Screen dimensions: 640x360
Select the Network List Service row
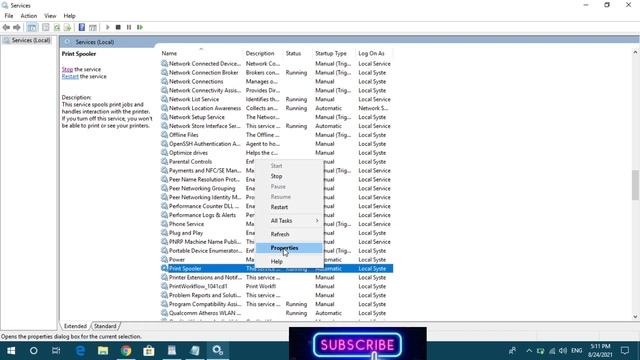(276, 99)
